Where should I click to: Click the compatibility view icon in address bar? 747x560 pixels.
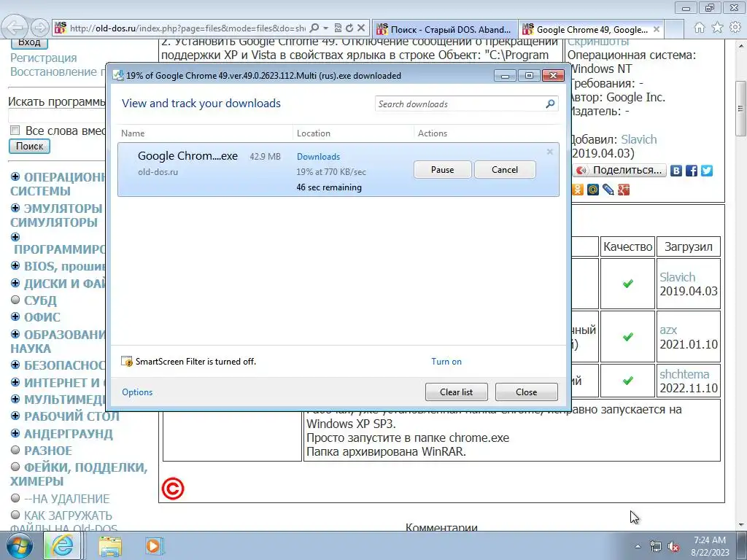pos(338,28)
